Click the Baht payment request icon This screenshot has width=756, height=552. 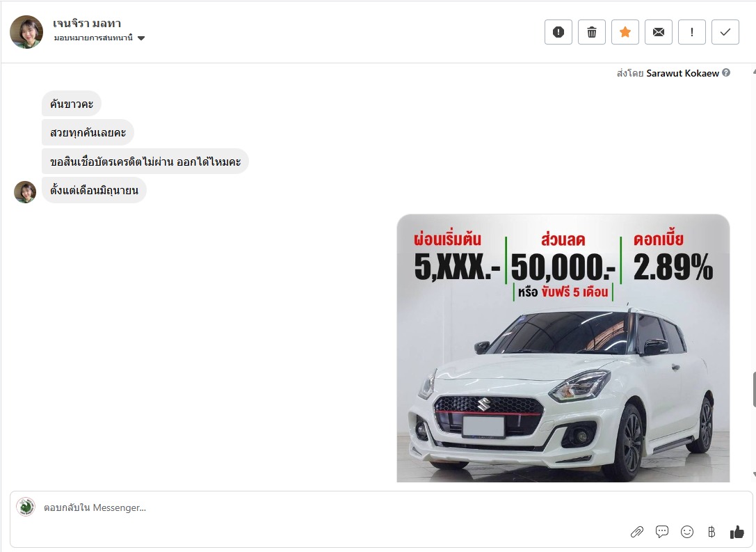pos(711,532)
